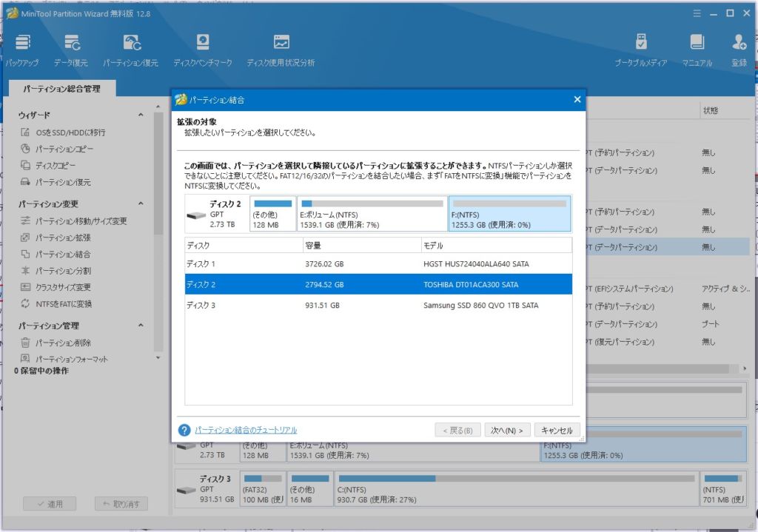Select the E:ボリューム(NTFS) partition block
The height and width of the screenshot is (532, 758).
tap(372, 214)
